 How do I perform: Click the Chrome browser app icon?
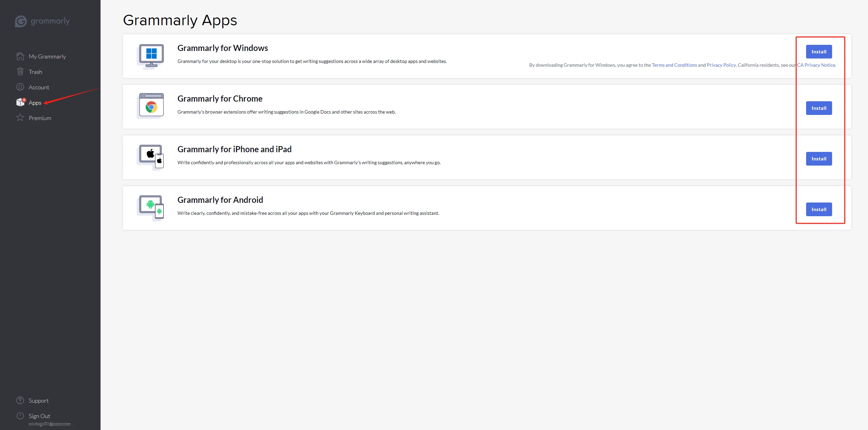click(x=150, y=106)
